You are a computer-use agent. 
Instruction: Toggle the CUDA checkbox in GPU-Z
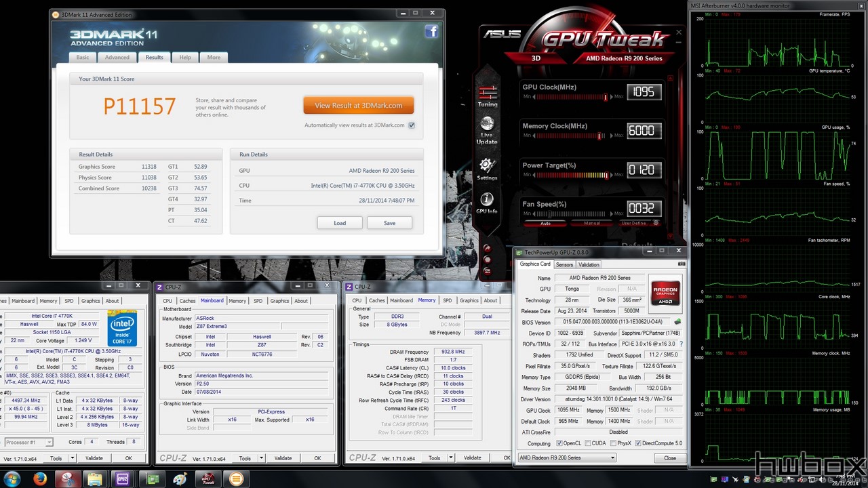(x=587, y=443)
